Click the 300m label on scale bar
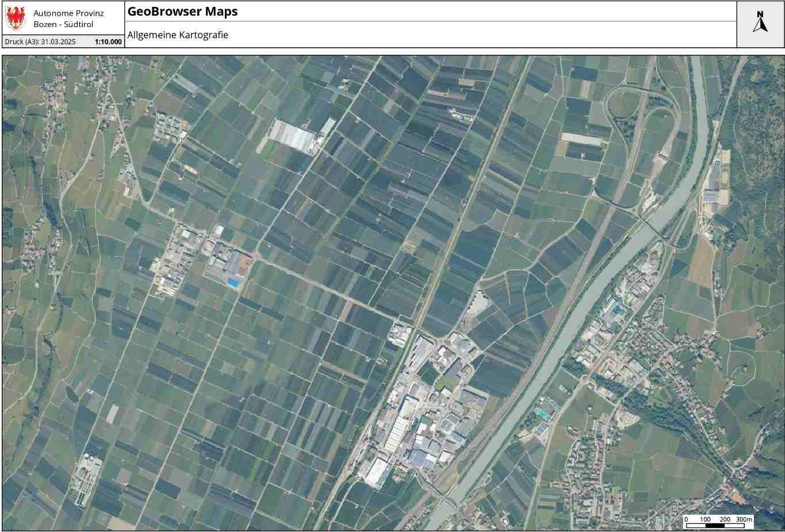785x532 pixels. [744, 519]
